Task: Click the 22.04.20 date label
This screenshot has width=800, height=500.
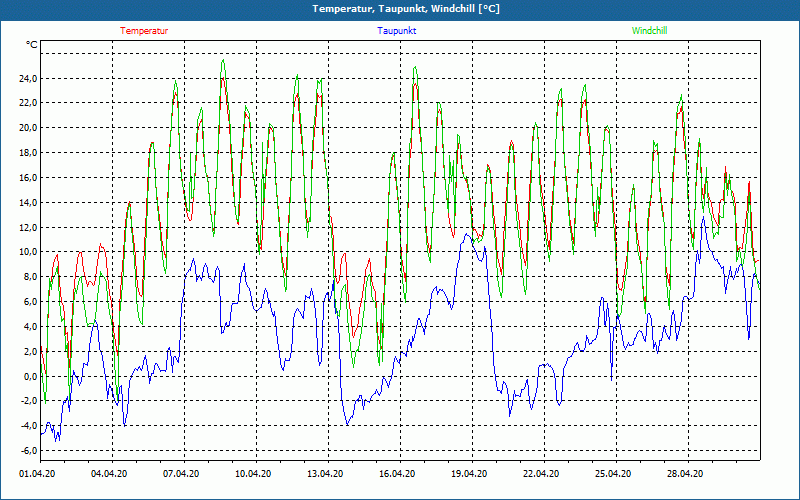Action: pos(541,474)
